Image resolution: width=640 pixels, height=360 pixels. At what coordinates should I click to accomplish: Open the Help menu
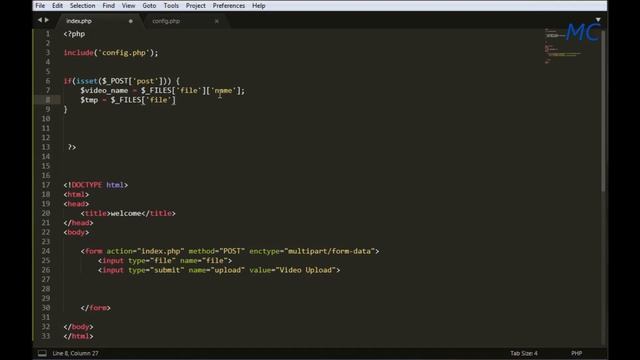click(258, 6)
